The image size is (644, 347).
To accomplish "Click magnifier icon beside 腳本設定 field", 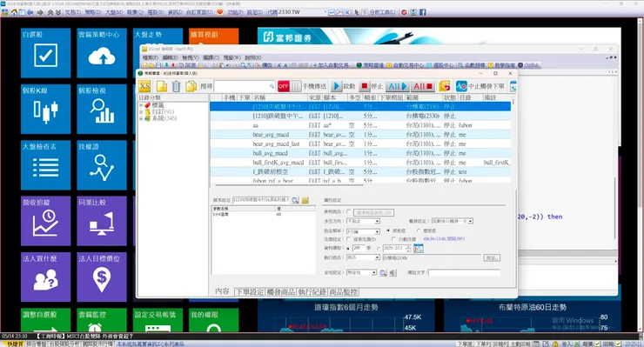I will (295, 200).
